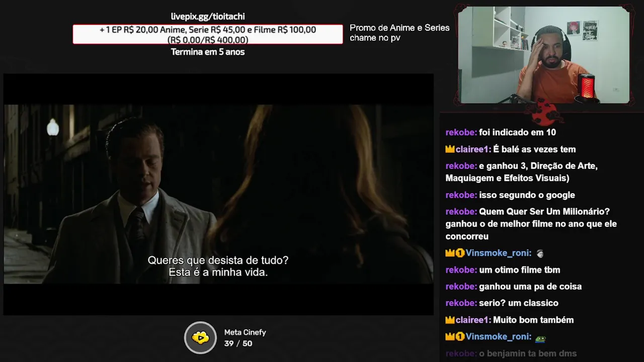The width and height of the screenshot is (644, 362).
Task: Click subtitle 'Esta é a minha vida.'
Action: 218,273
